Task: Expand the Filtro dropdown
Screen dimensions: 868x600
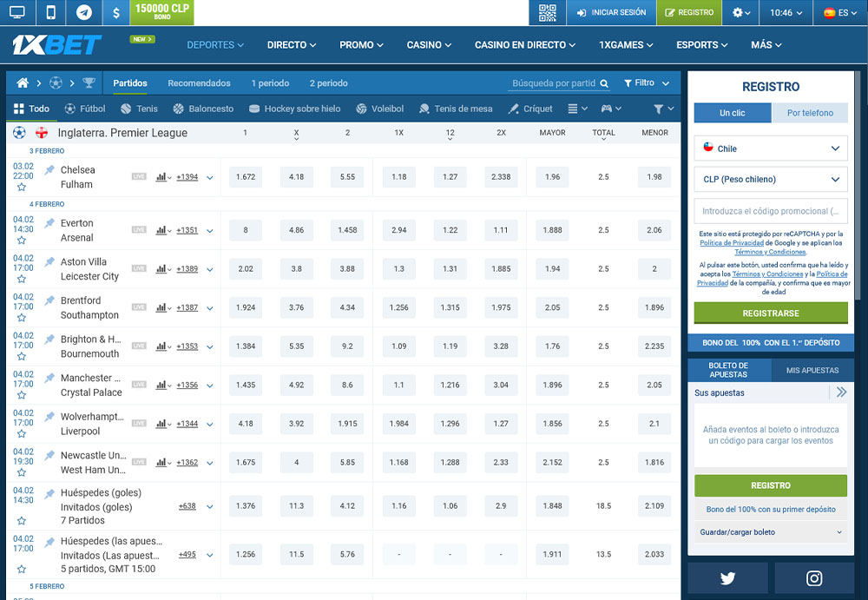Action: pos(647,83)
